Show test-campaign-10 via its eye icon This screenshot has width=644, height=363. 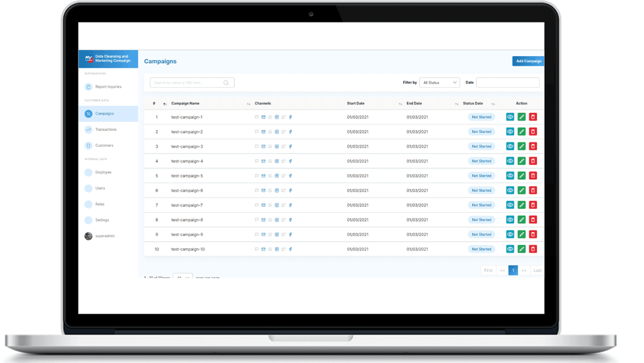(509, 249)
